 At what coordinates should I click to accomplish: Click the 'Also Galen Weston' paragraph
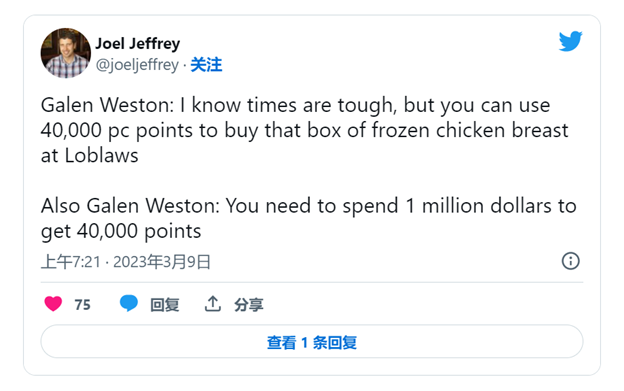click(x=309, y=218)
